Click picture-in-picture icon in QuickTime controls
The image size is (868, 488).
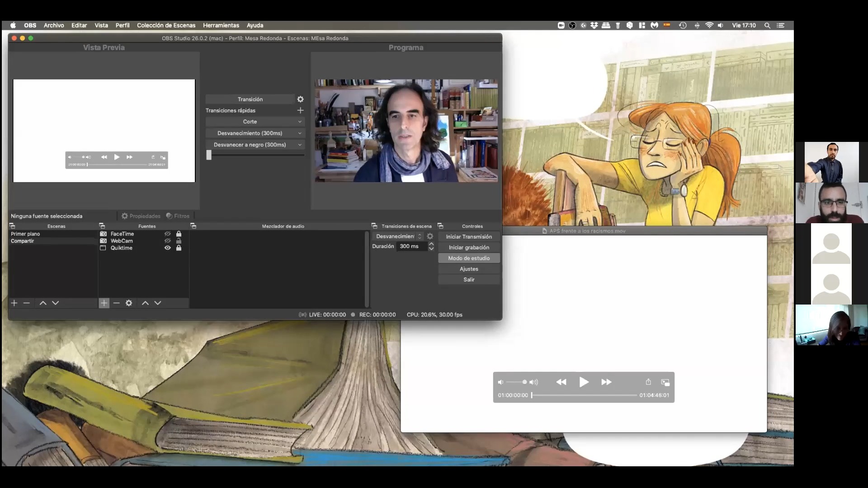pos(665,382)
